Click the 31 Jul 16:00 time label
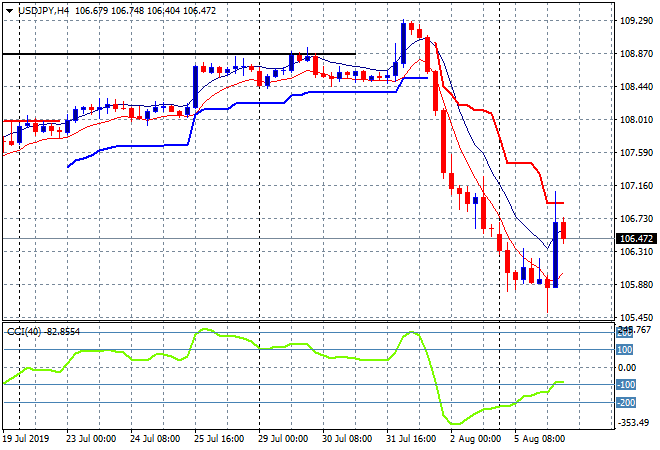The height and width of the screenshot is (450, 660). click(411, 439)
